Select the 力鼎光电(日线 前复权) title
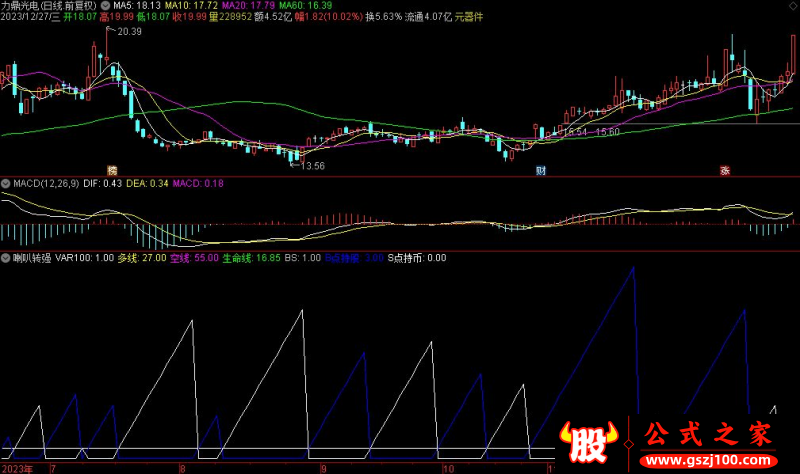The height and width of the screenshot is (474, 800). [48, 6]
